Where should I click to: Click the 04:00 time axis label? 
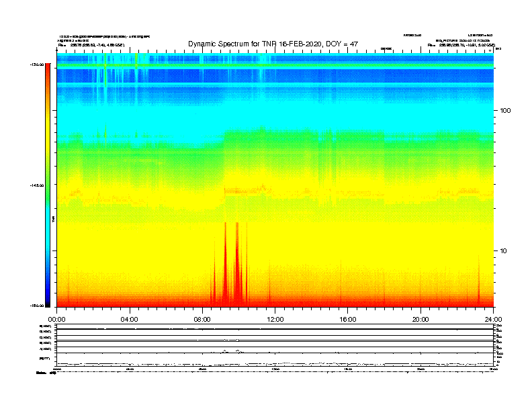coord(130,320)
